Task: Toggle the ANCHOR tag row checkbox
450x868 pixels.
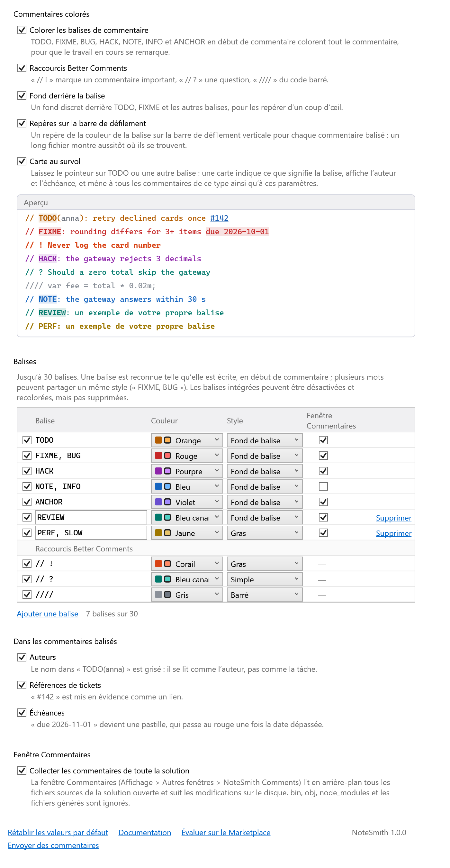Action: tap(27, 502)
